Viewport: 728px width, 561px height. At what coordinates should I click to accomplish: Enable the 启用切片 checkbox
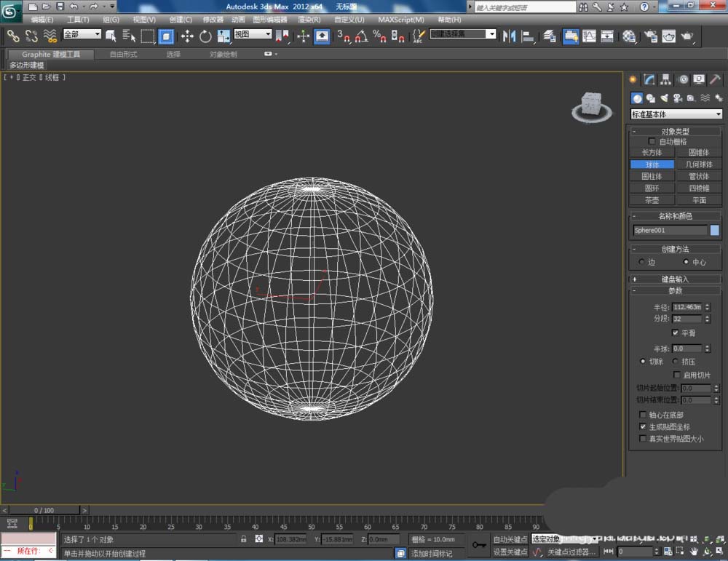click(x=677, y=375)
